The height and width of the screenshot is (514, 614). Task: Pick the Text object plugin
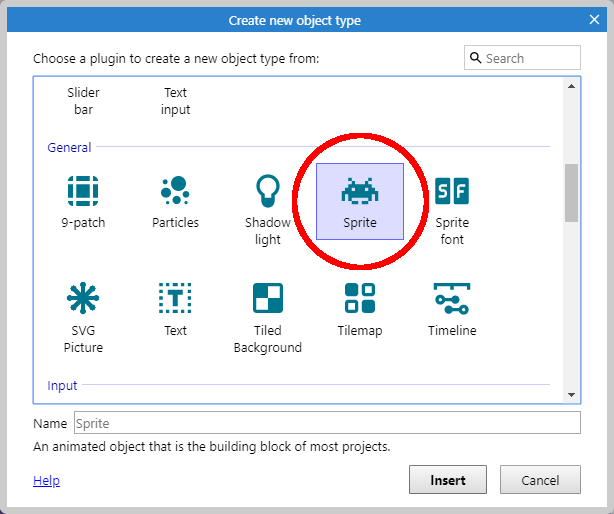coord(175,299)
